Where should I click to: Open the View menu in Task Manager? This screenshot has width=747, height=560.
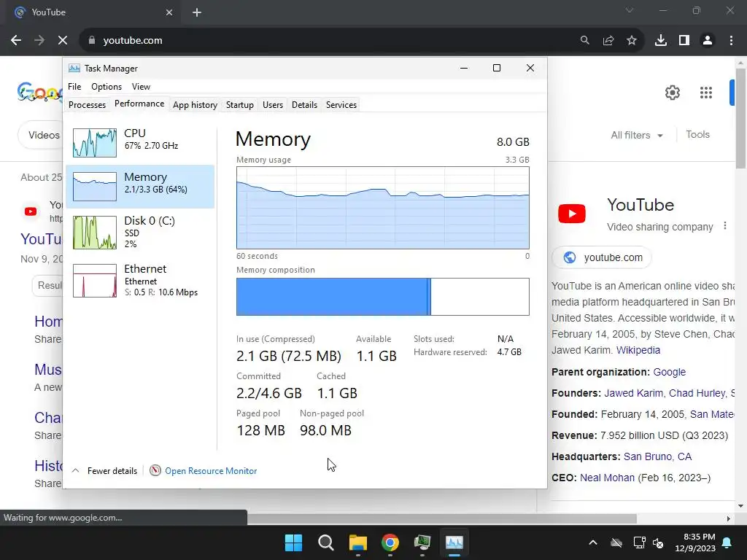(x=141, y=87)
